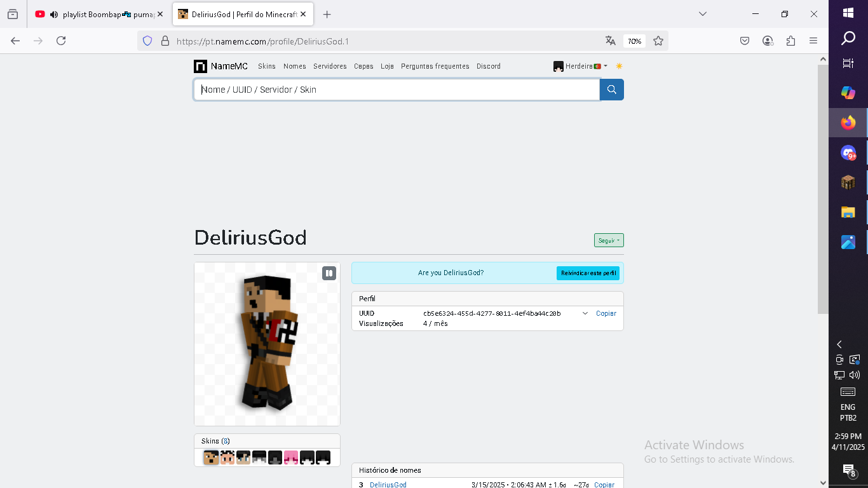Open the touch keyboard tray icon
This screenshot has width=868, height=488.
tap(848, 391)
